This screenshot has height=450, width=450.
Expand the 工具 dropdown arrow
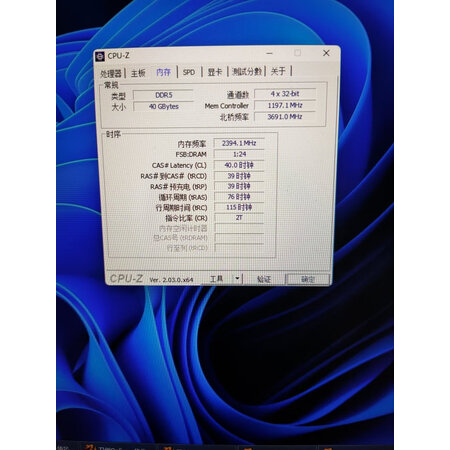pyautogui.click(x=237, y=278)
